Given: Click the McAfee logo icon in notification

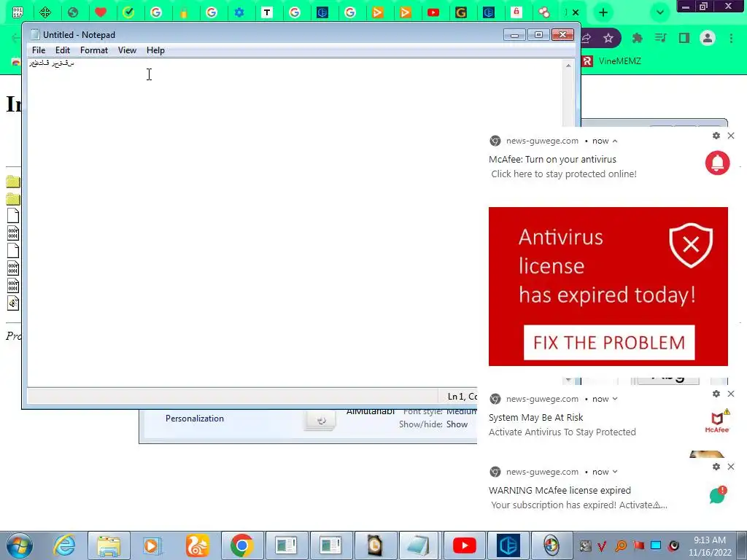Looking at the screenshot, I should click(x=718, y=421).
